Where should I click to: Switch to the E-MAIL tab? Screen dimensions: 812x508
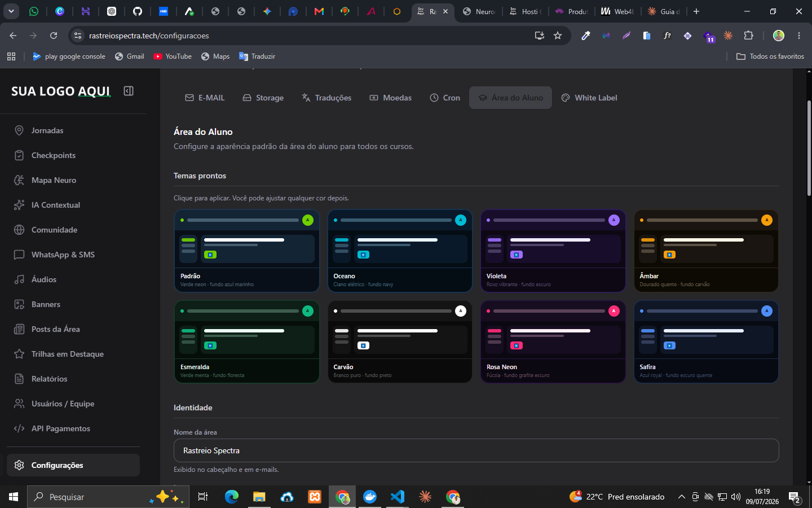(205, 98)
